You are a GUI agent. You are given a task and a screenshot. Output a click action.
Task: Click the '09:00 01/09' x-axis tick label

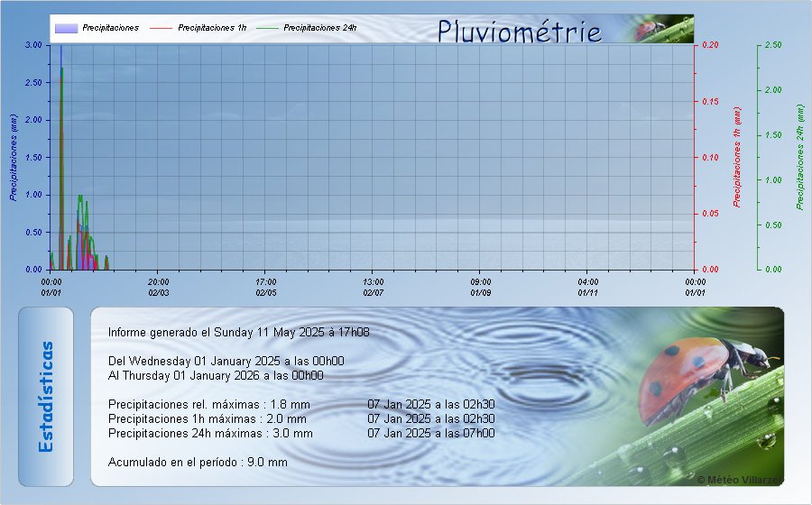(x=481, y=287)
